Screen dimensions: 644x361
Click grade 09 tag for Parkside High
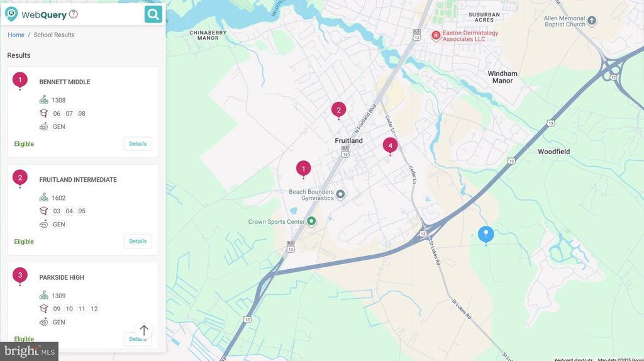(57, 309)
